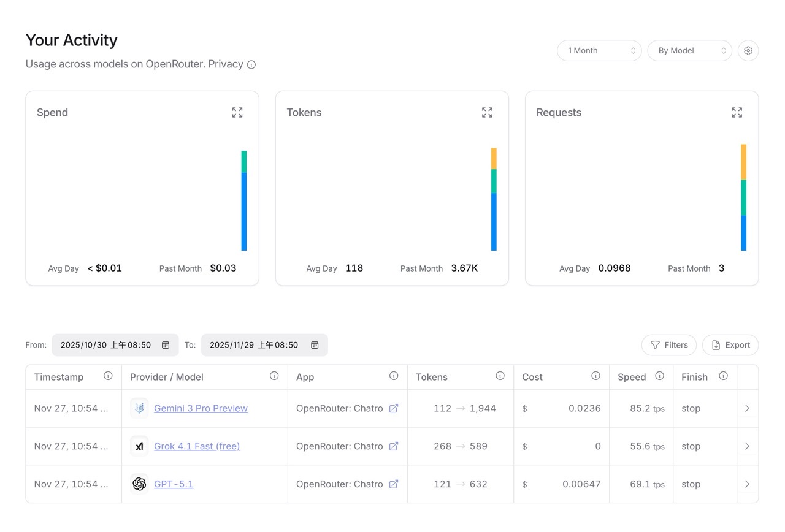Open calendar picker in From date field
The height and width of the screenshot is (532, 785).
166,345
